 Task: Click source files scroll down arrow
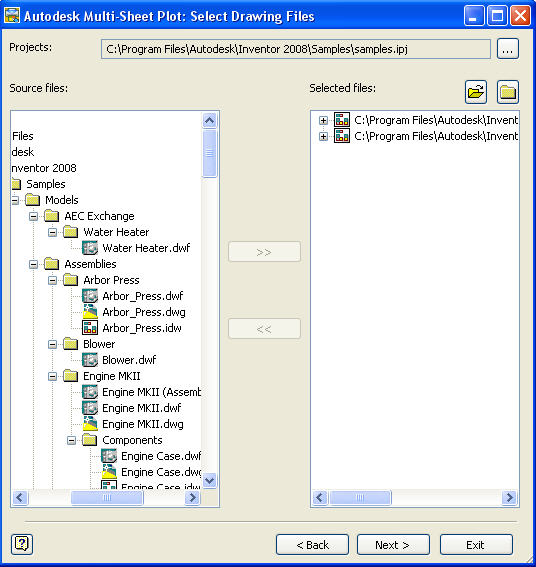point(210,481)
